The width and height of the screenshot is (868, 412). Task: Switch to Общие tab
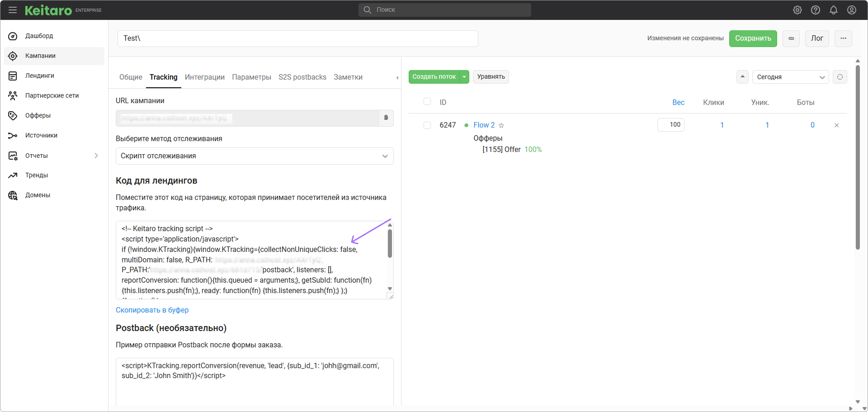pyautogui.click(x=131, y=77)
